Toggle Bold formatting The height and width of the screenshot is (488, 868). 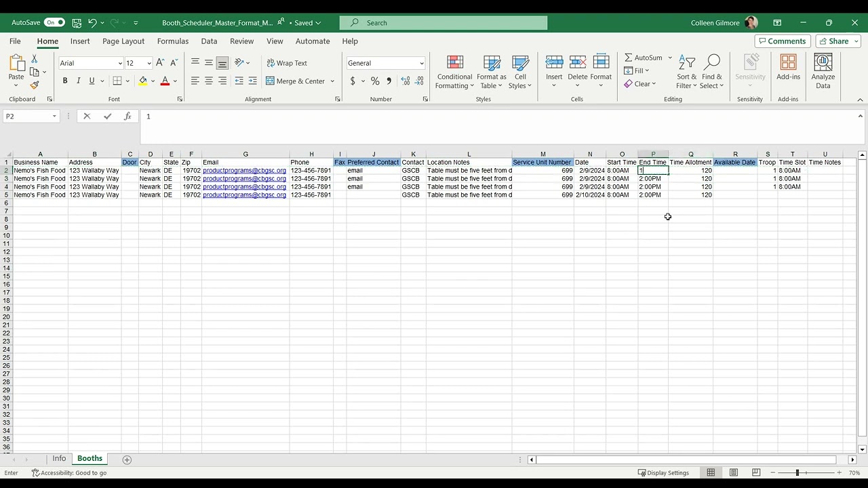point(65,81)
